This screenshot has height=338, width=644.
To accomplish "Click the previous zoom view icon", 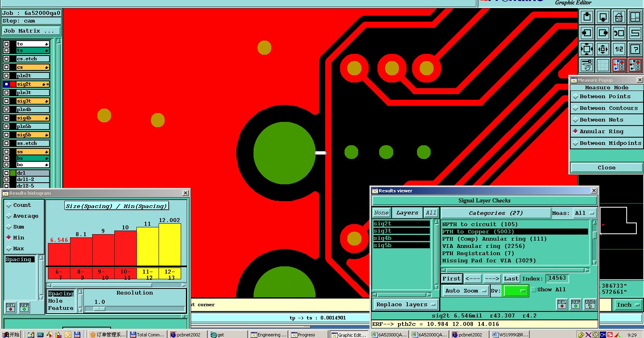I will [x=619, y=33].
